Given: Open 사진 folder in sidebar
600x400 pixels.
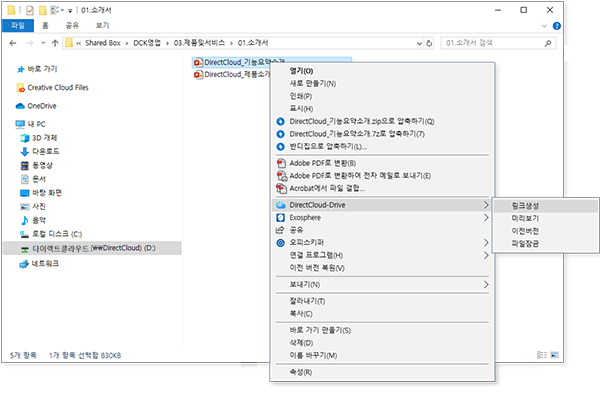Looking at the screenshot, I should (x=33, y=207).
